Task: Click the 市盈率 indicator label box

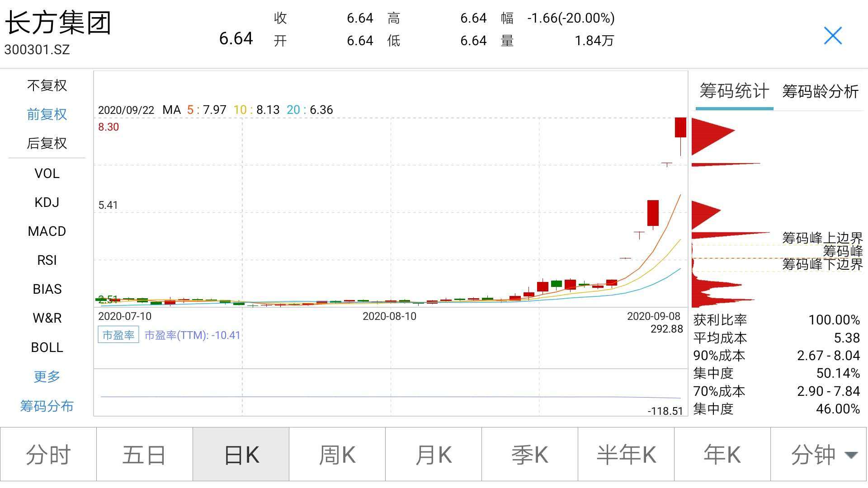Action: tap(118, 335)
